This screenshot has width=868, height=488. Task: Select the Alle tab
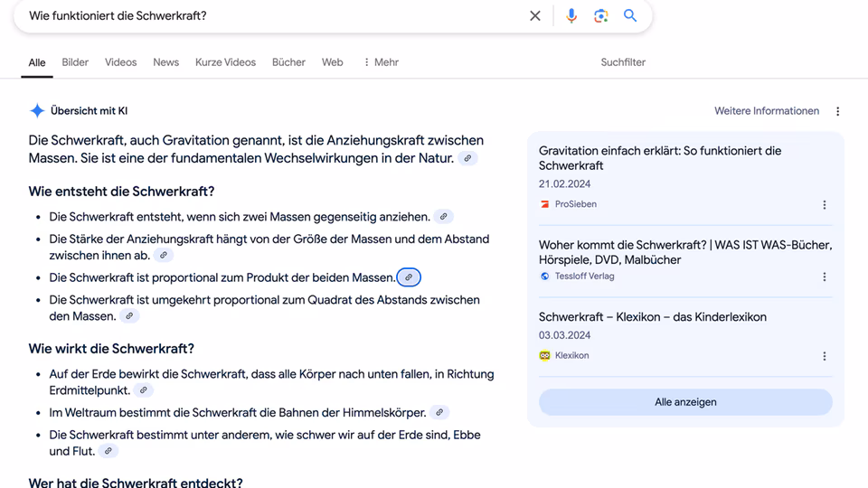(x=37, y=62)
